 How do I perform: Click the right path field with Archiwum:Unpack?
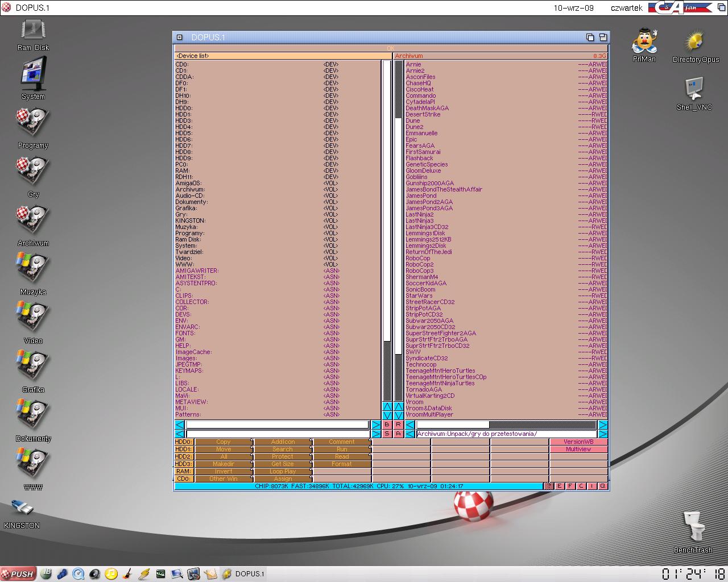(x=506, y=434)
